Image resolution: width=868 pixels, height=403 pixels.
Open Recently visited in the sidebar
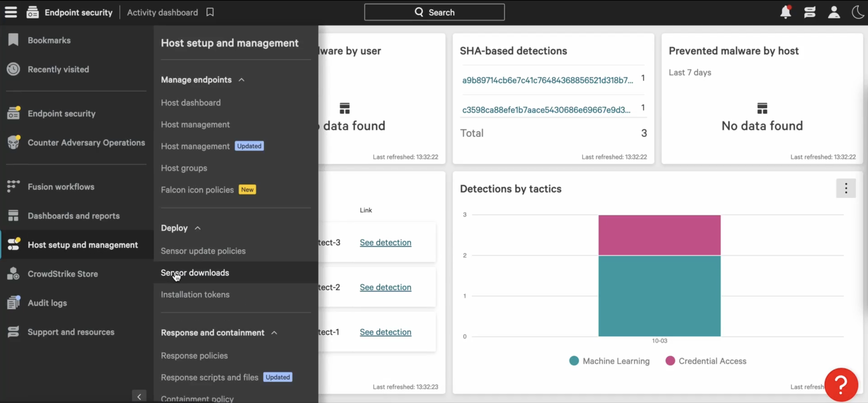pyautogui.click(x=58, y=69)
